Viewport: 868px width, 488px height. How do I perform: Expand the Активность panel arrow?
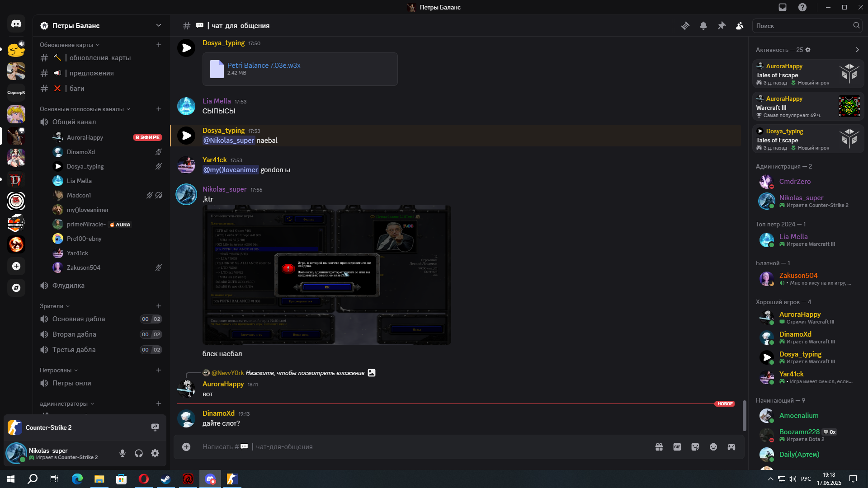click(x=857, y=50)
